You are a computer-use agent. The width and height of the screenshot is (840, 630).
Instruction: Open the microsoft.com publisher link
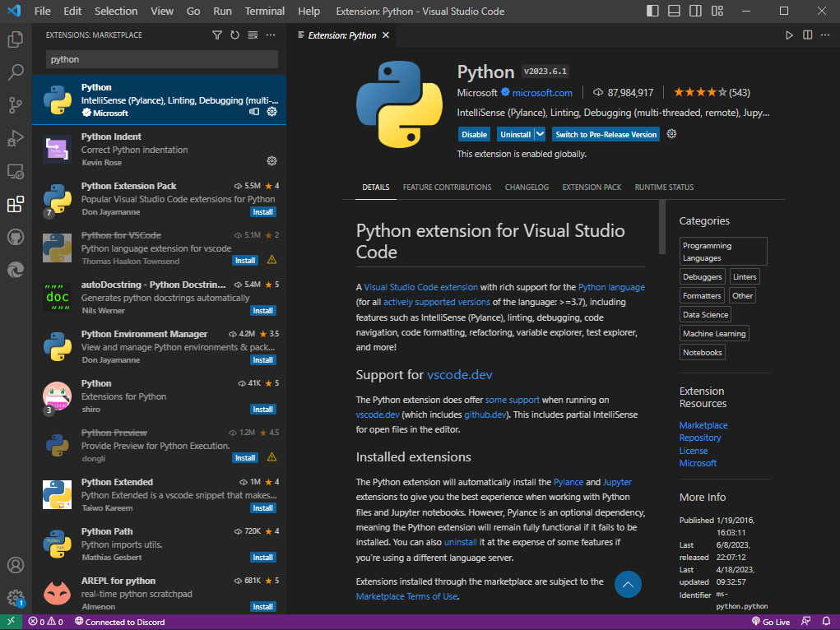pyautogui.click(x=542, y=93)
